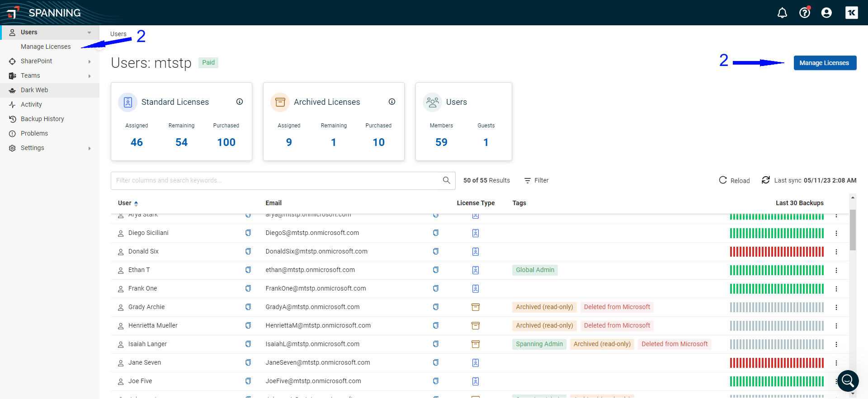Click the blue Manage Licenses button
The width and height of the screenshot is (868, 399).
click(x=825, y=63)
